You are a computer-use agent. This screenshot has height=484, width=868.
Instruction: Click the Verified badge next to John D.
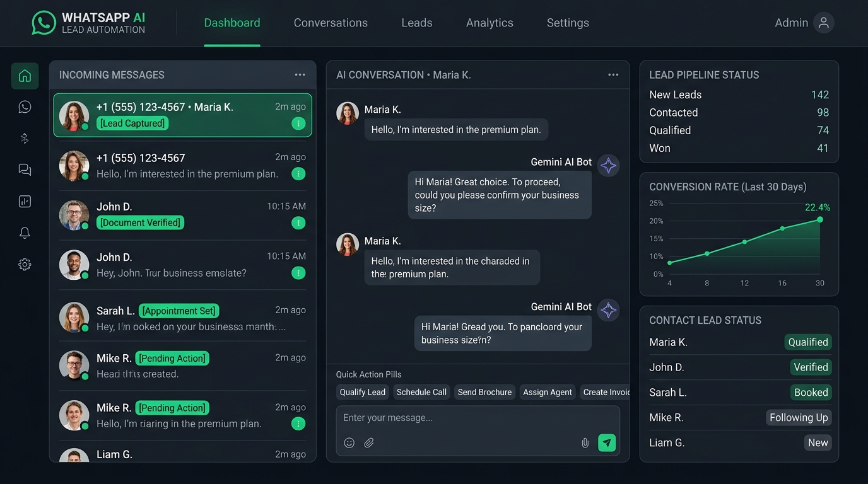pos(811,367)
